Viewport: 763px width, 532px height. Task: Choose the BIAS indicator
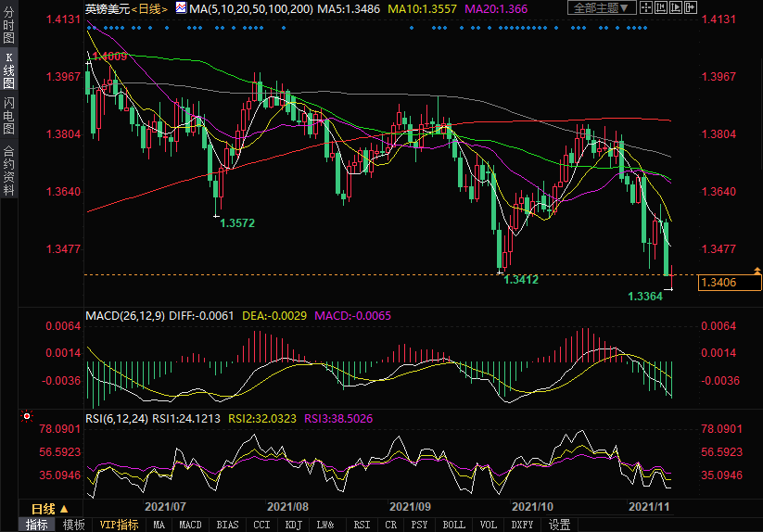pos(226,525)
